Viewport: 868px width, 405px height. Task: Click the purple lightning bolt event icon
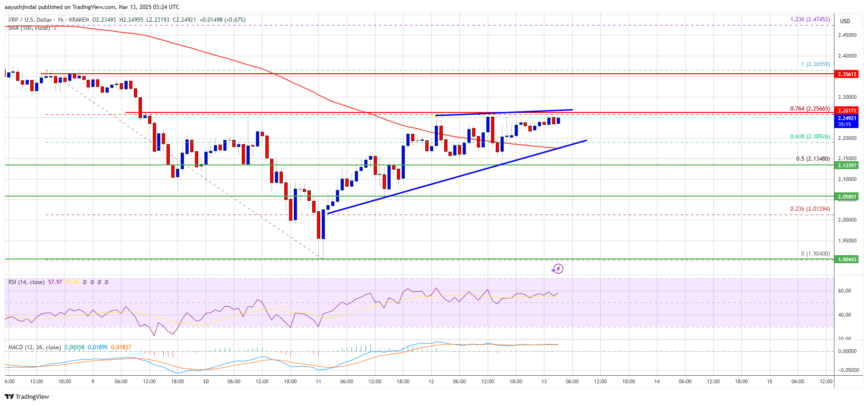558,269
